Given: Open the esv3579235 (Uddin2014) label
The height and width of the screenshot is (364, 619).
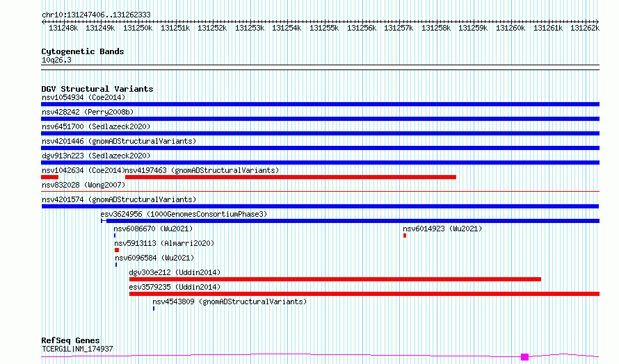Looking at the screenshot, I should click(175, 287).
